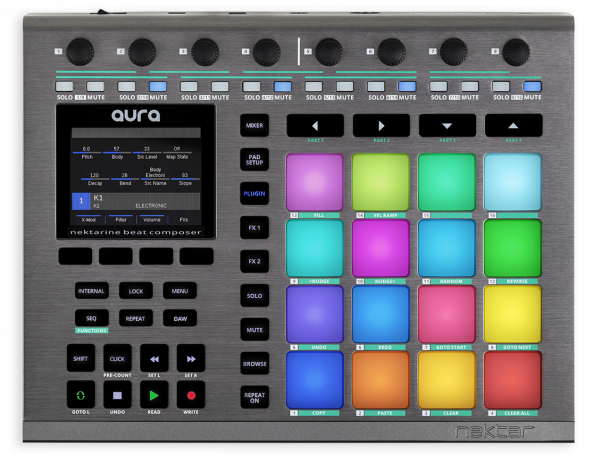The height and width of the screenshot is (455, 600).
Task: Hit the Undo stop square button
Action: pyautogui.click(x=118, y=395)
